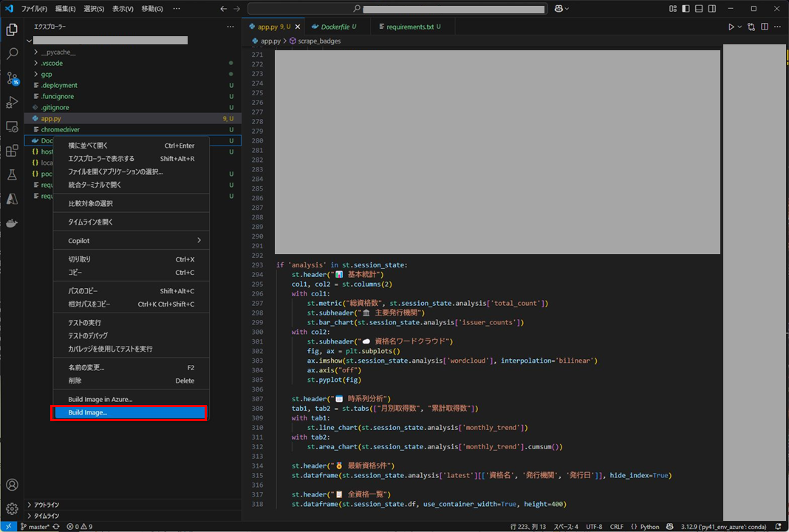
Task: Toggle the secondary side bar layout button
Action: (711, 9)
